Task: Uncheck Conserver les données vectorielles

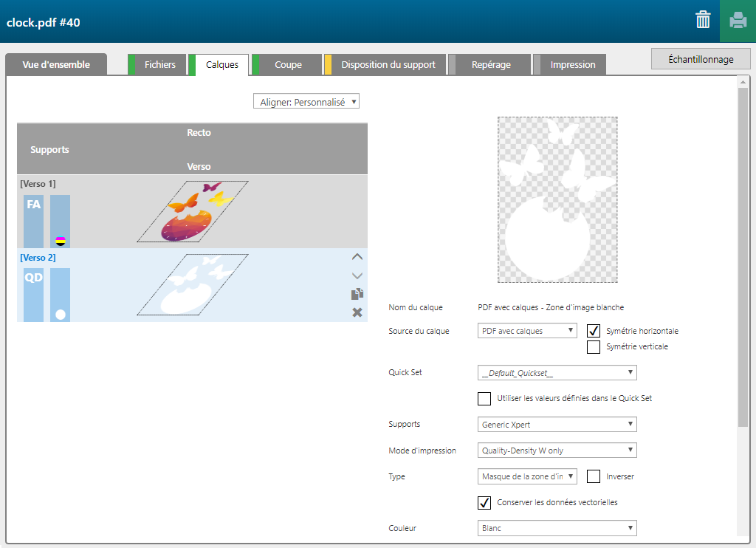Action: click(x=484, y=503)
